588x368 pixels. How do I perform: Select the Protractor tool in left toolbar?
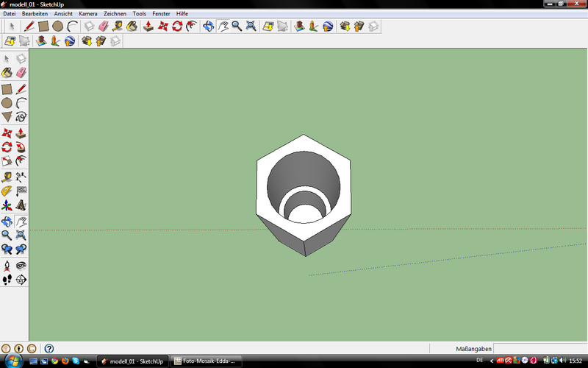7,191
